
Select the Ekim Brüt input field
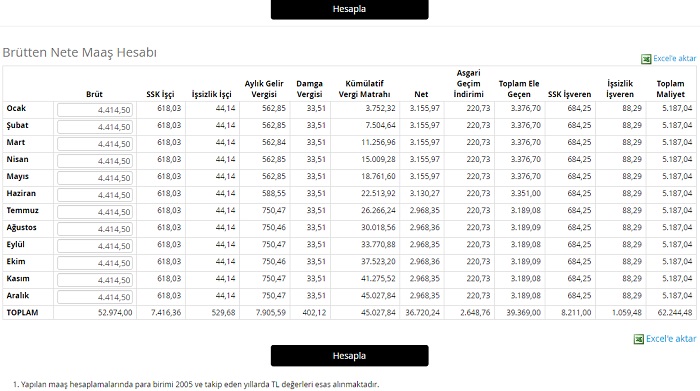(x=95, y=262)
